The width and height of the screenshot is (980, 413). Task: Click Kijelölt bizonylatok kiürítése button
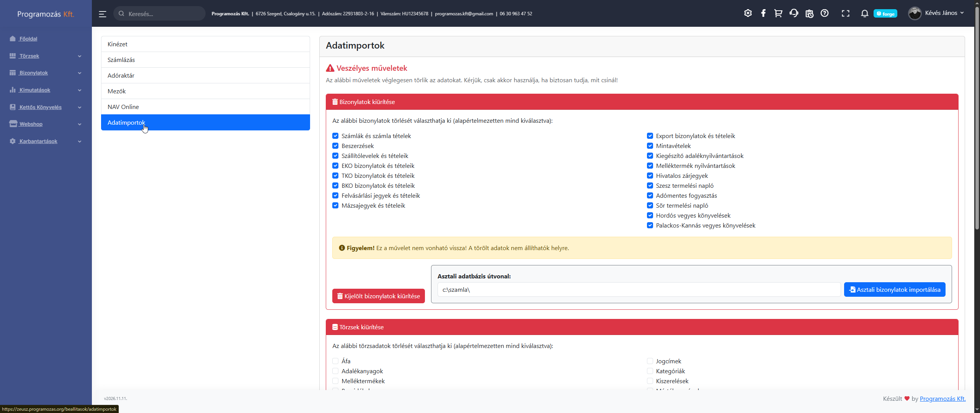(378, 296)
